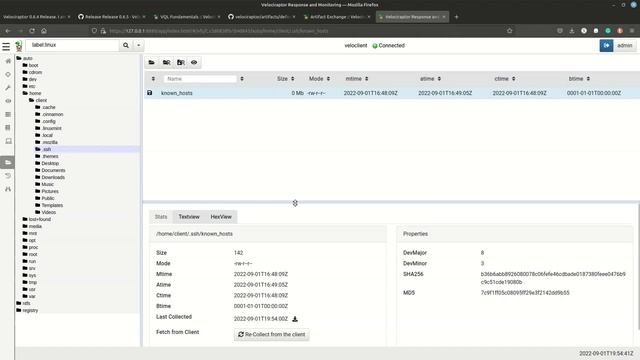This screenshot has height=360, width=640.
Task: Click the Firefox reload page icon
Action: pos(32,31)
